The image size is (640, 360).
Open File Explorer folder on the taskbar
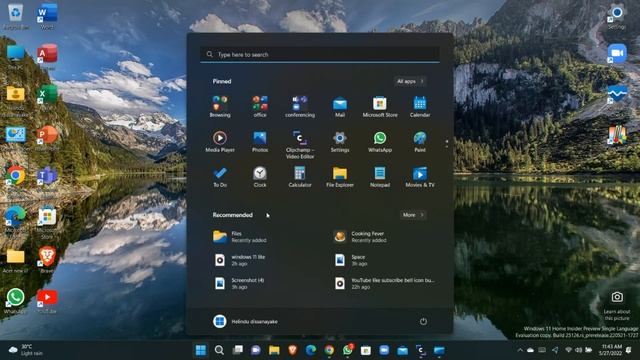point(274,350)
